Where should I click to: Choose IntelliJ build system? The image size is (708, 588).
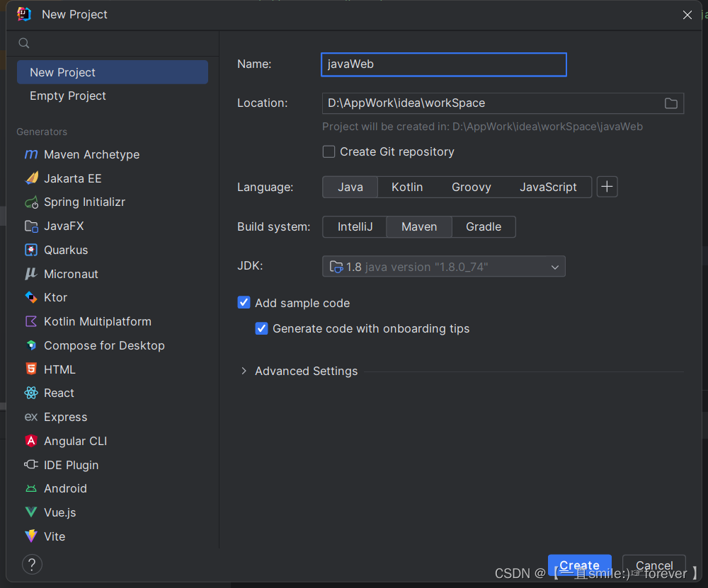(355, 226)
